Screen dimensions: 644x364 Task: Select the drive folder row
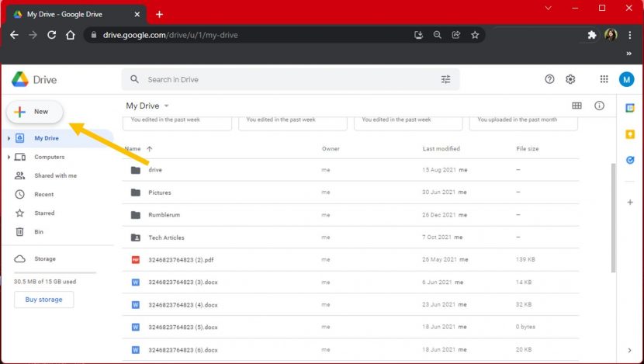point(351,170)
